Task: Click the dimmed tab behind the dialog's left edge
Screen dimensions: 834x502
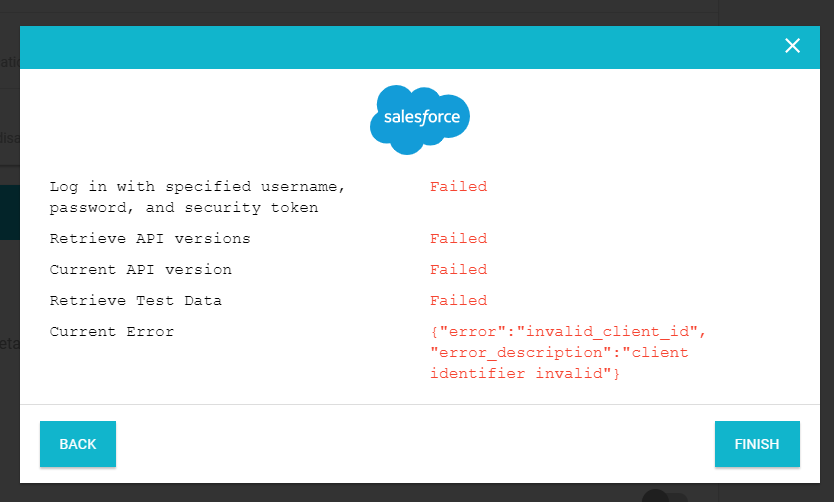Action: pyautogui.click(x=9, y=138)
